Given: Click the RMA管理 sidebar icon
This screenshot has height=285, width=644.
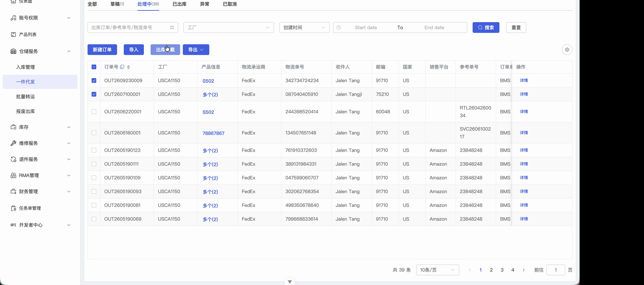Looking at the screenshot, I should [13, 175].
